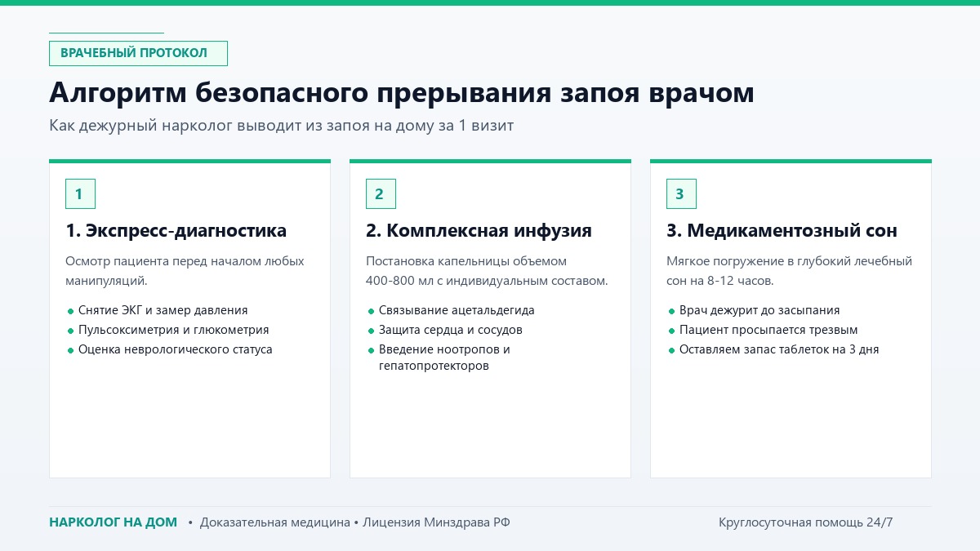980x551 pixels.
Task: Click text 'Мягкое погружение в глубокий лечебный сон'
Action: point(790,271)
